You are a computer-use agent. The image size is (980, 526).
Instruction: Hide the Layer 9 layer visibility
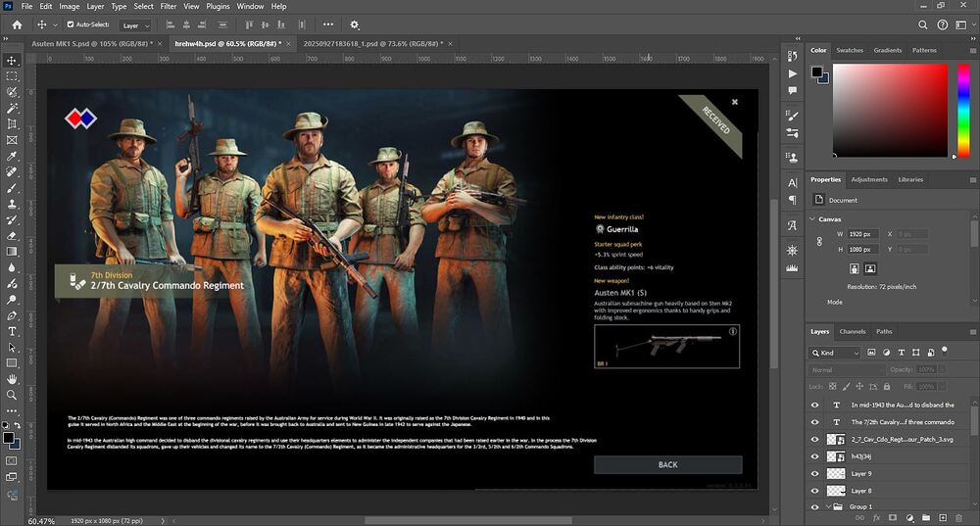coord(814,473)
